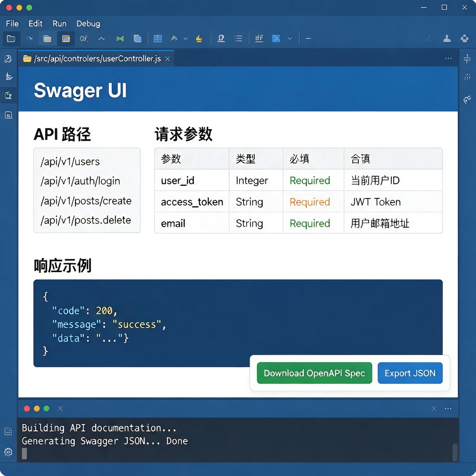Click Download OpenAPI Spec button
Screen dimensions: 476x476
pos(315,373)
